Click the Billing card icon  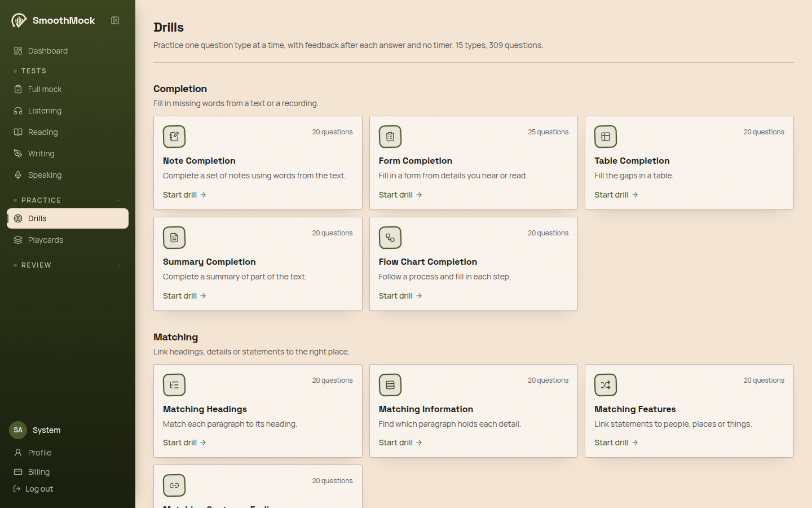[18, 472]
